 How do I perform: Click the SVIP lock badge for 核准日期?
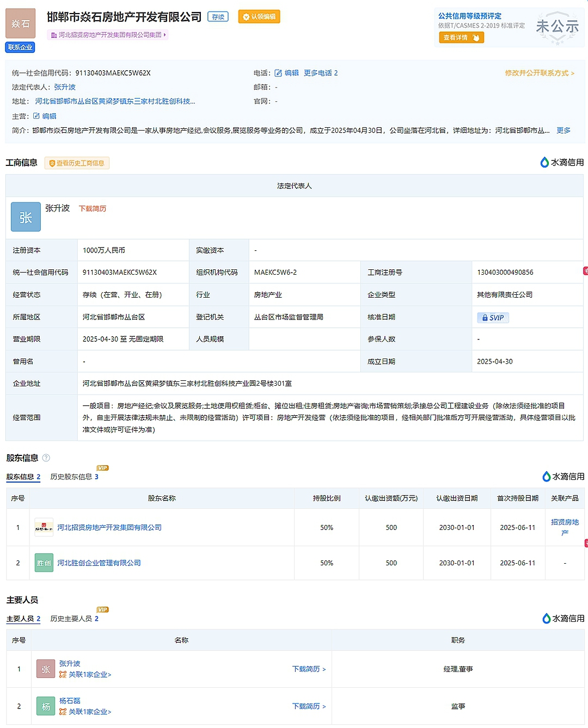[493, 318]
